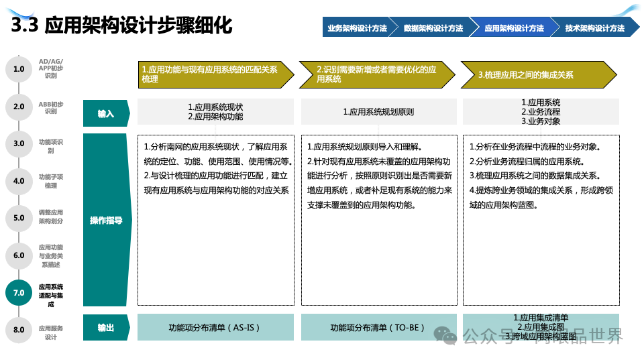This screenshot has width=644, height=362.
Task: Select step circle 3.0
Action: pyautogui.click(x=19, y=143)
